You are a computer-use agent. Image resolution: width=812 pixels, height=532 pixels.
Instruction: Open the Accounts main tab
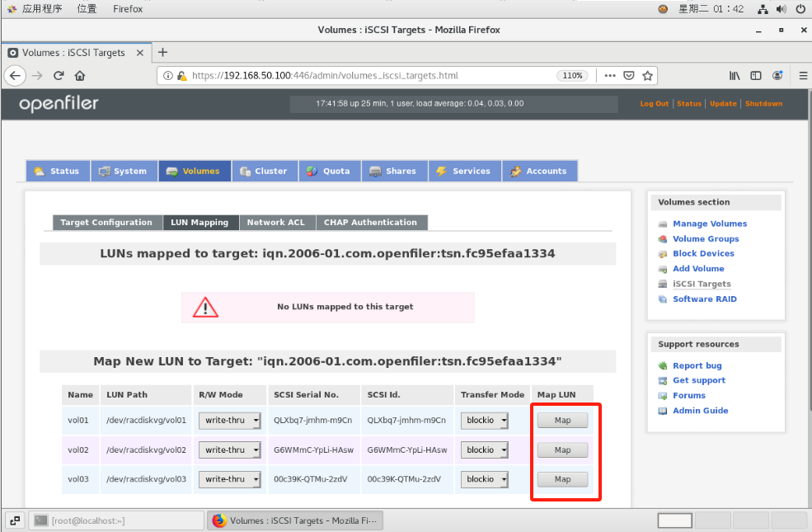540,171
